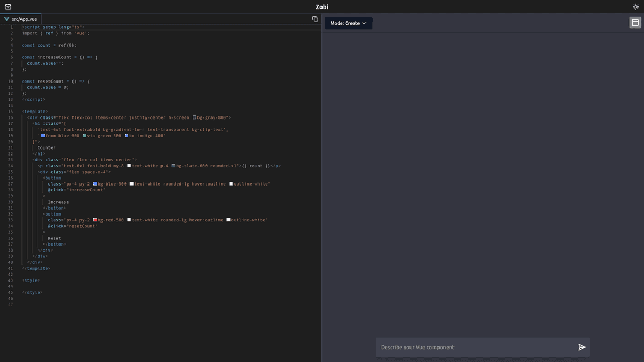Click the <script setup lang="ts"> line
This screenshot has width=644, height=362.
[53, 27]
